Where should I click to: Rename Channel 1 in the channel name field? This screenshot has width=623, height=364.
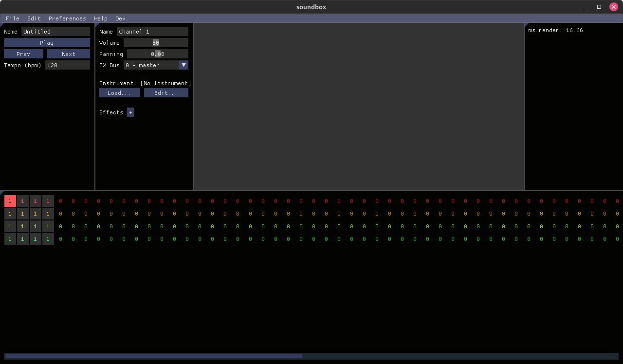152,31
